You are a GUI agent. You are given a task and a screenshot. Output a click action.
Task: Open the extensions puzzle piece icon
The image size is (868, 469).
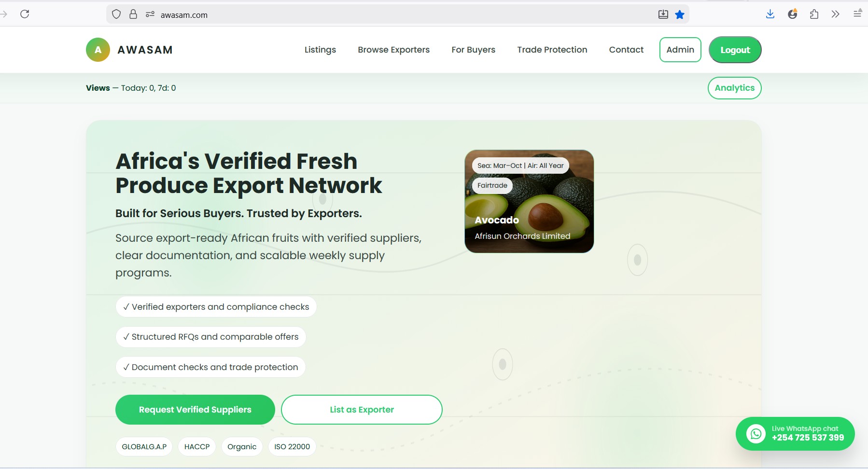coord(814,14)
